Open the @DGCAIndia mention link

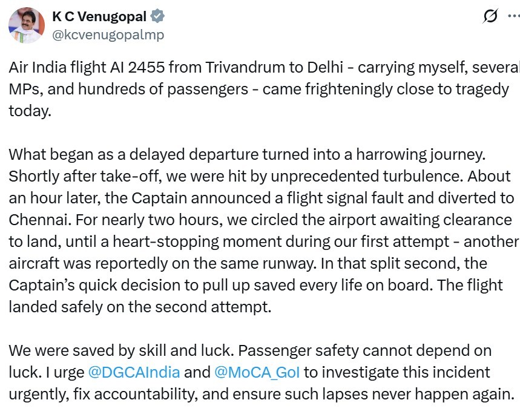[134, 371]
